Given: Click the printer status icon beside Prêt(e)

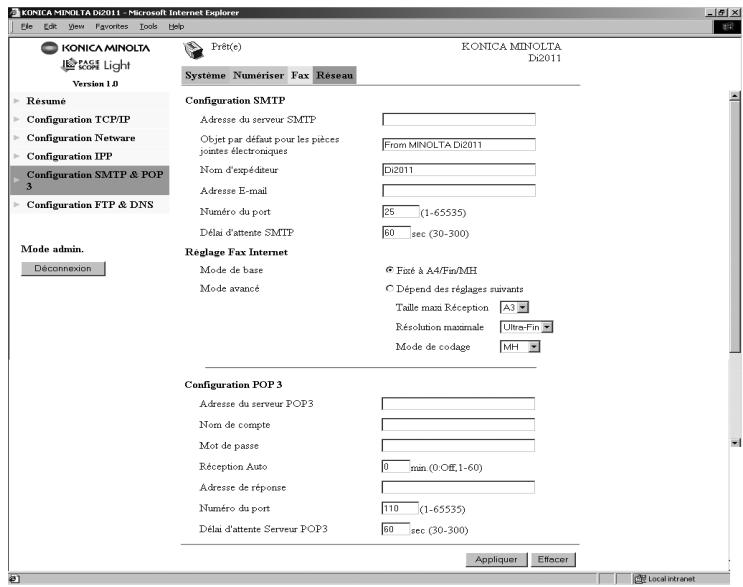Looking at the screenshot, I should tap(193, 50).
